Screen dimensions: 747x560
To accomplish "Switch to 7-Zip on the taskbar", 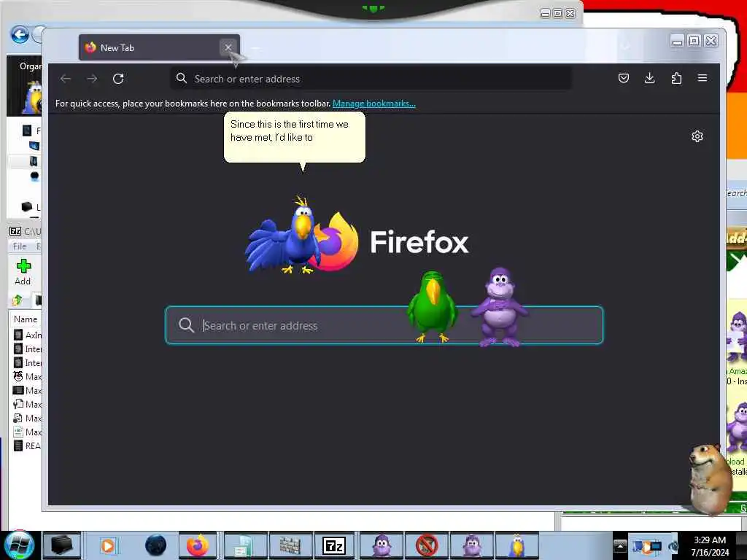I will pyautogui.click(x=334, y=545).
